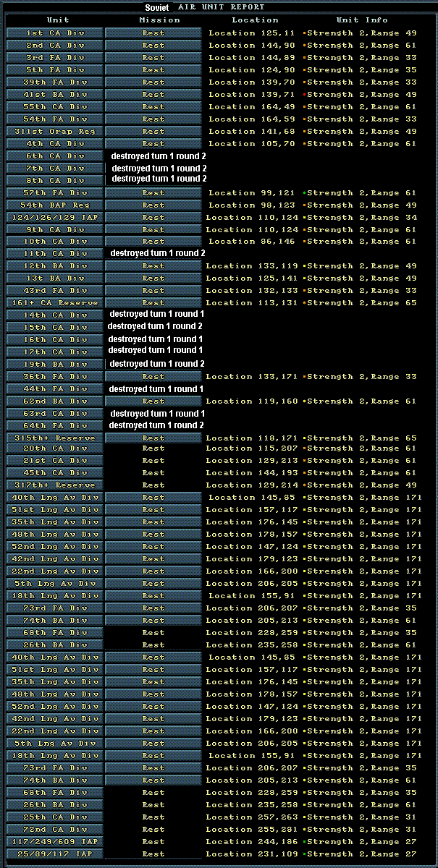
Task: Click Rest mission beside 36th FA Div
Action: 153,377
